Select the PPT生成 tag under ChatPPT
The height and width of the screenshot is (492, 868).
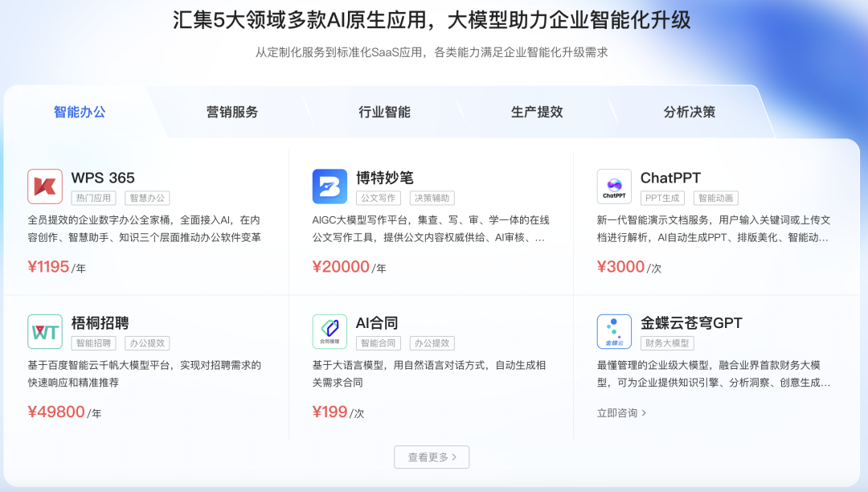tap(663, 198)
